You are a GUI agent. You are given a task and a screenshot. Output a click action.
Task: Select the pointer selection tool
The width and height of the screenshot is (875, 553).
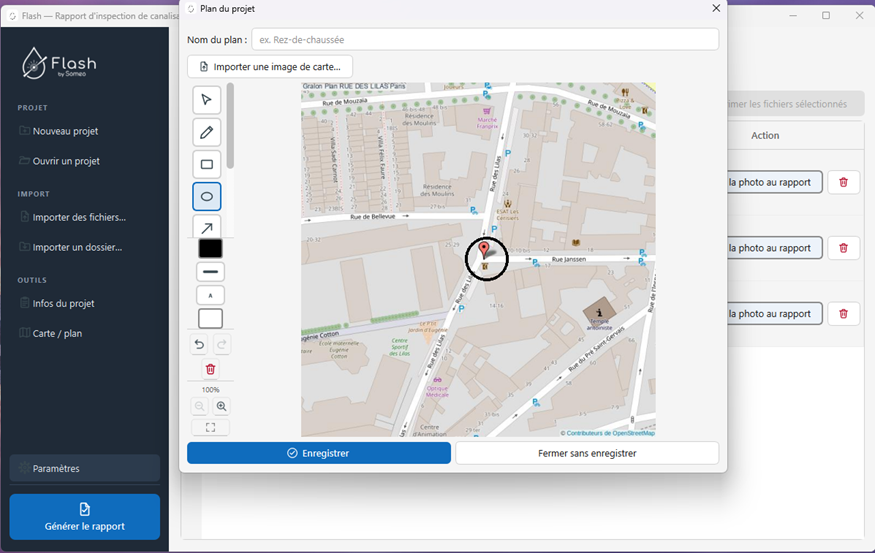pyautogui.click(x=206, y=100)
